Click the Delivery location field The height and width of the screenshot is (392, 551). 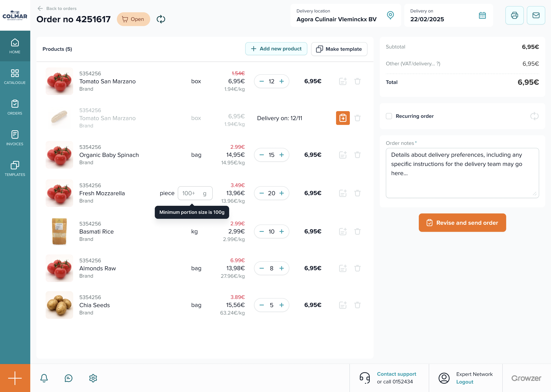[346, 15]
